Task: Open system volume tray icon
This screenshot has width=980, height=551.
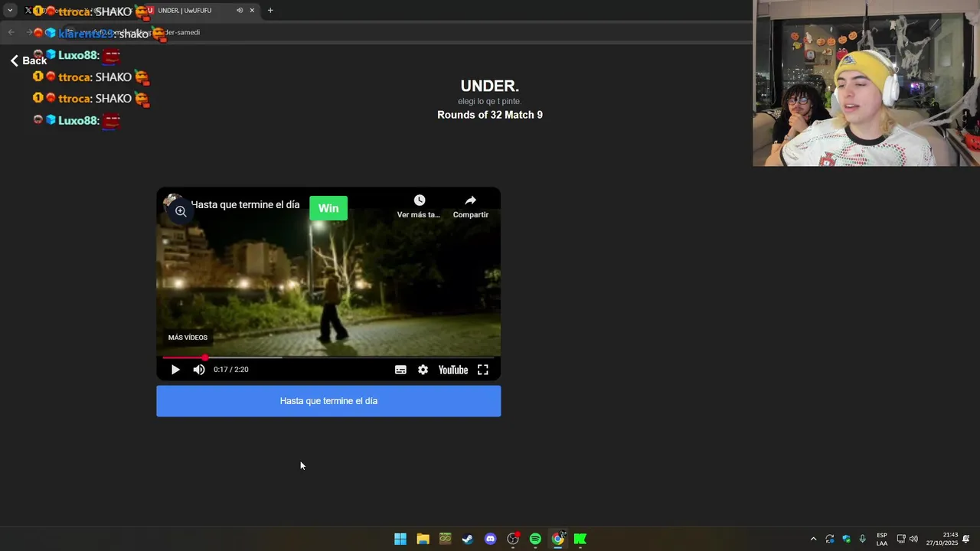Action: point(913,539)
